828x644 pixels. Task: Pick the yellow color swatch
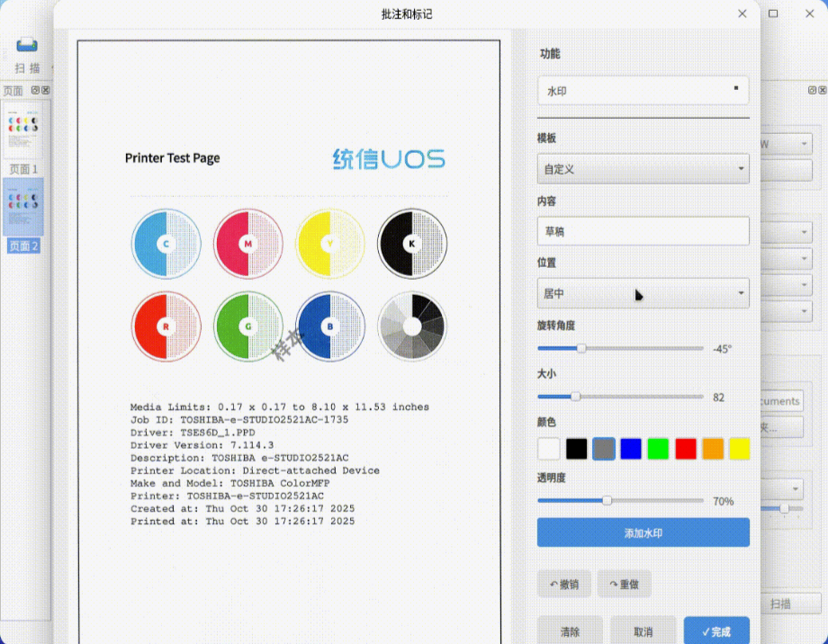coord(739,449)
